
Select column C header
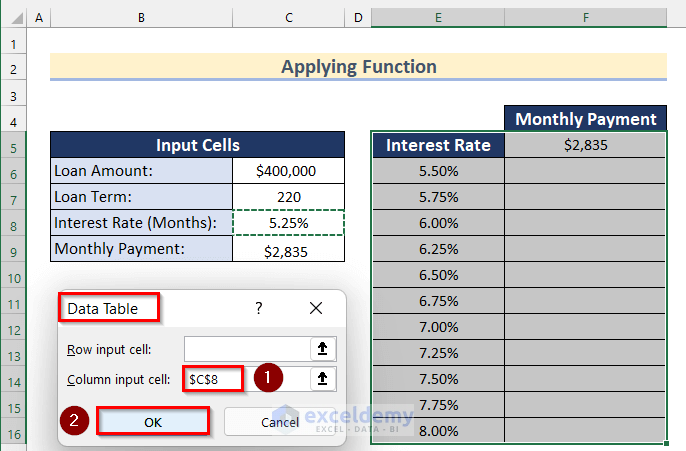point(289,18)
